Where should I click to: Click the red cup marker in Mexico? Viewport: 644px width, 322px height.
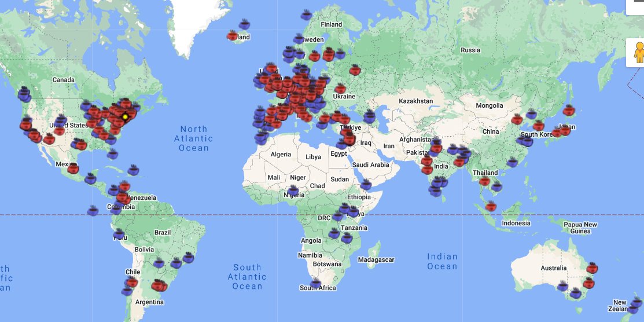73,169
